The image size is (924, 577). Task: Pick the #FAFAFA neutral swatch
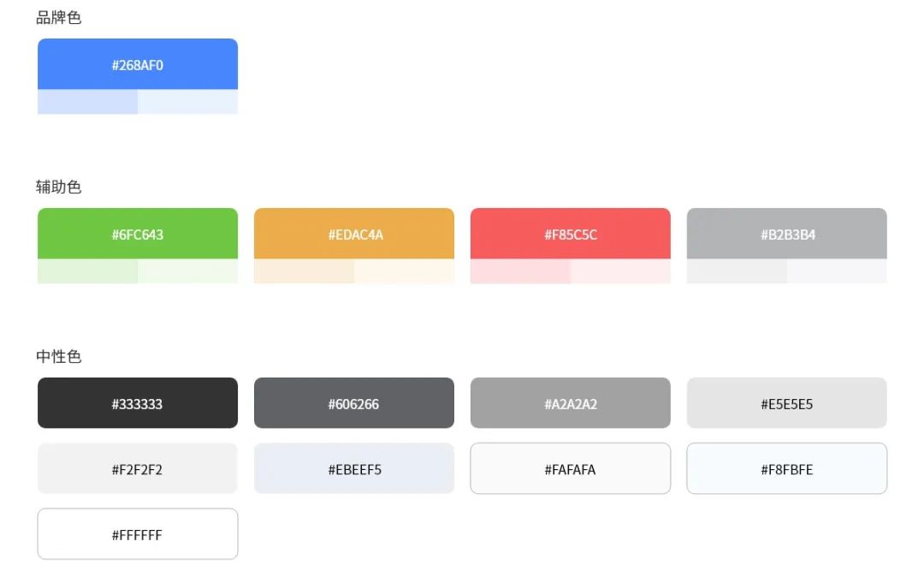point(571,469)
